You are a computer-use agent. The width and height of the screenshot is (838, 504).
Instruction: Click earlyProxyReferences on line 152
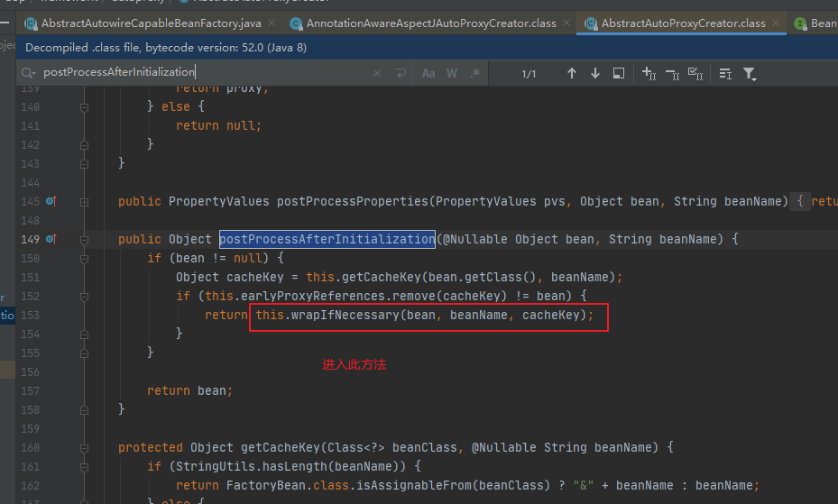[313, 296]
